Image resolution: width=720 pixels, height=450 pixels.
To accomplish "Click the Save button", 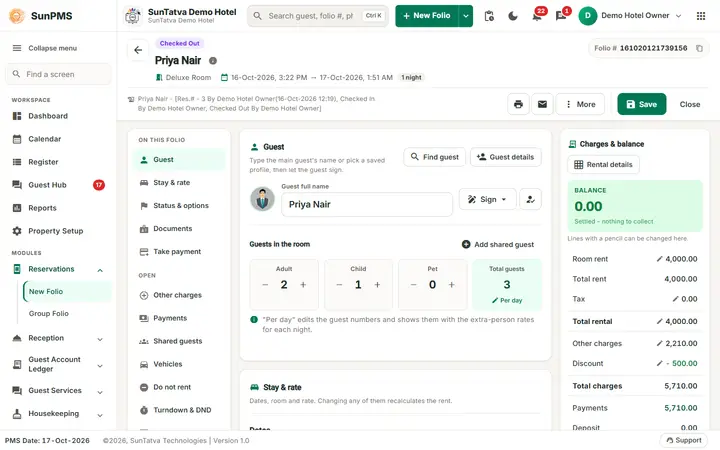I will point(641,104).
